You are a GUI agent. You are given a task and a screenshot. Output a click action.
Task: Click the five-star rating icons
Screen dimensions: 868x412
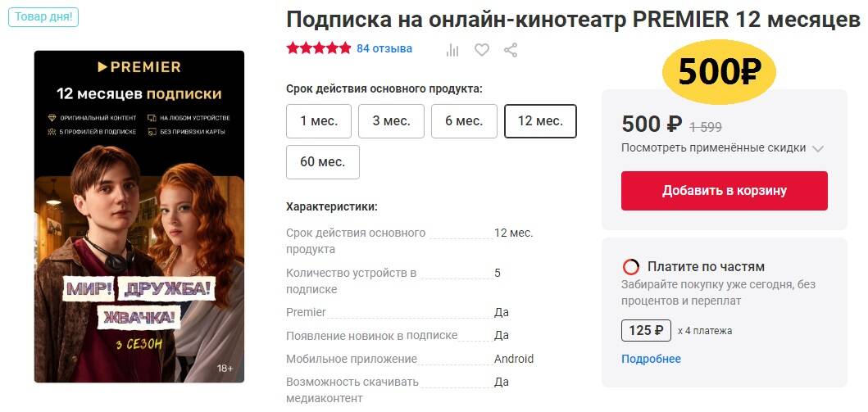coord(319,48)
